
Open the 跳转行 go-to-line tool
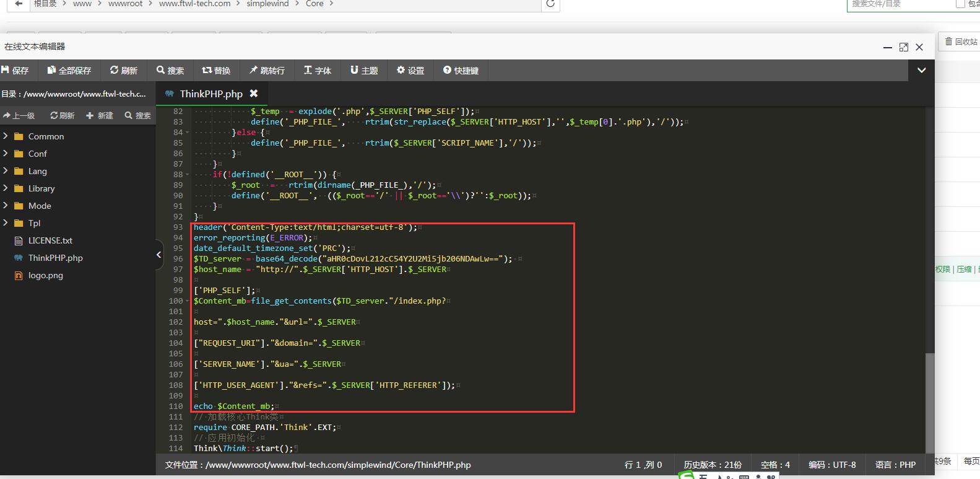point(267,71)
